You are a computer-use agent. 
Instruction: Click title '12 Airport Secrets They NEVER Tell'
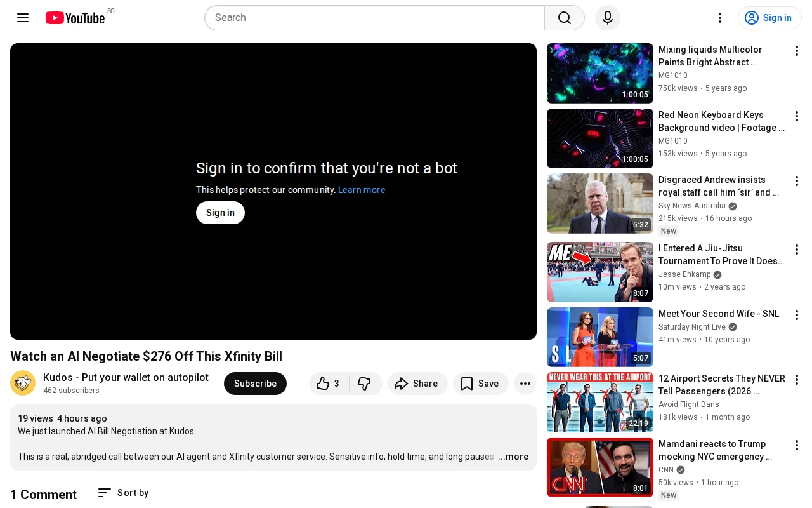coord(722,385)
